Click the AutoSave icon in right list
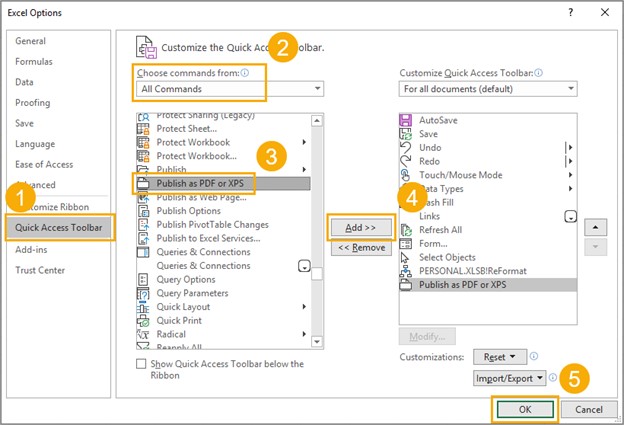Screen dimensions: 624x425 point(406,120)
